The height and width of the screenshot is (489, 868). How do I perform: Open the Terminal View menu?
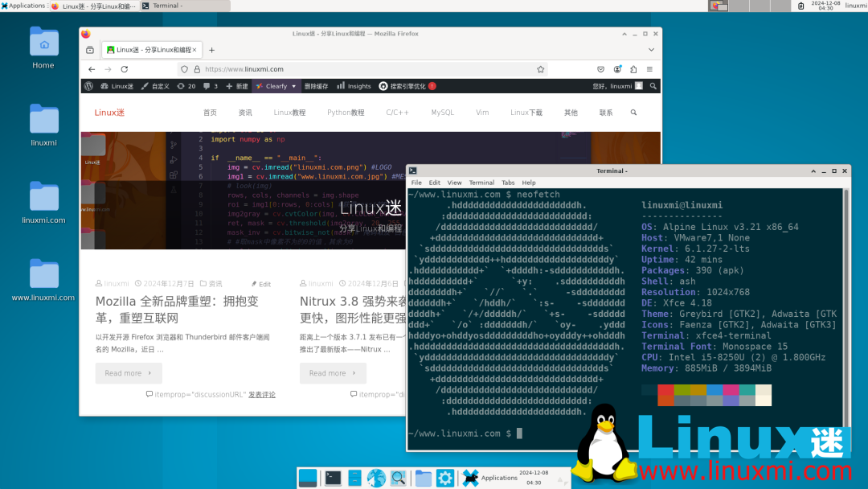coord(454,183)
